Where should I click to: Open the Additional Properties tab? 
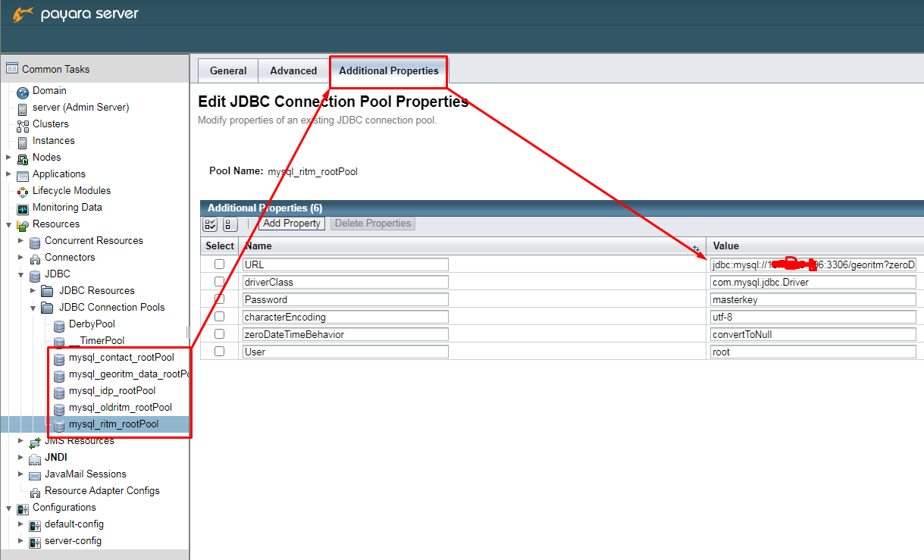pyautogui.click(x=389, y=70)
